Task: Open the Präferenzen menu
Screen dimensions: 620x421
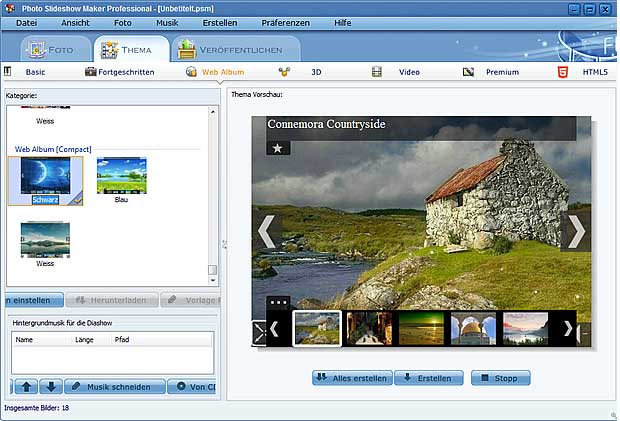Action: coord(285,23)
